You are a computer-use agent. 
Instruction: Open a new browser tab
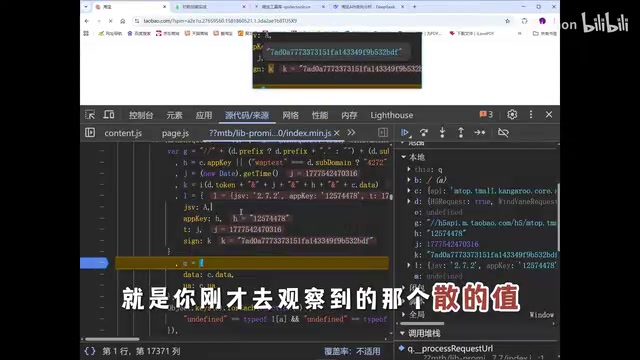(414, 7)
